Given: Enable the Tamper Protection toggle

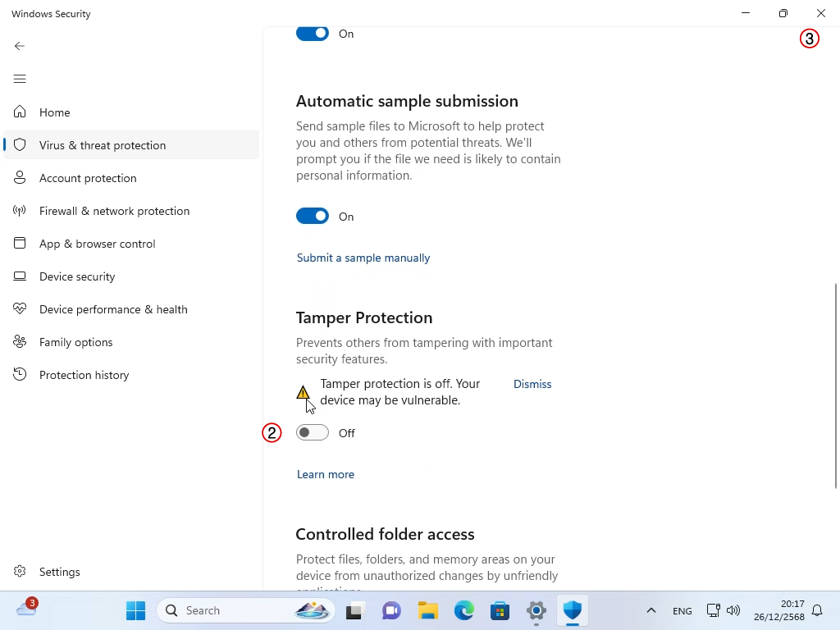Looking at the screenshot, I should [313, 433].
